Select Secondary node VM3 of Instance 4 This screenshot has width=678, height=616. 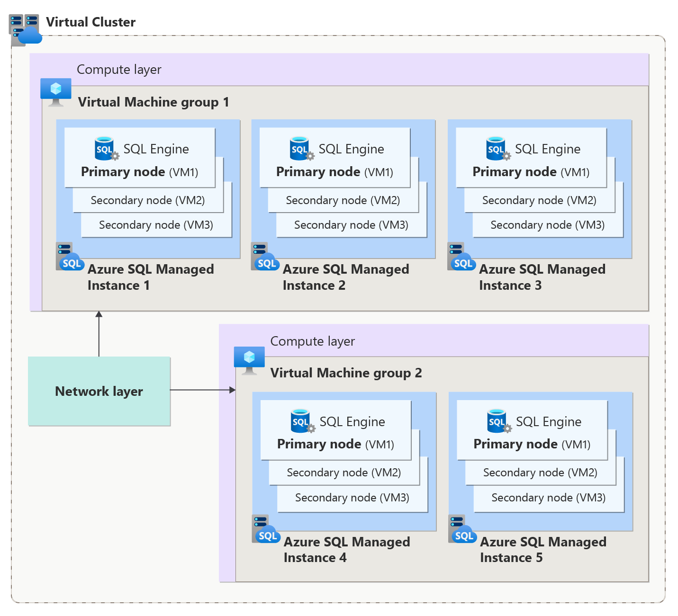352,498
